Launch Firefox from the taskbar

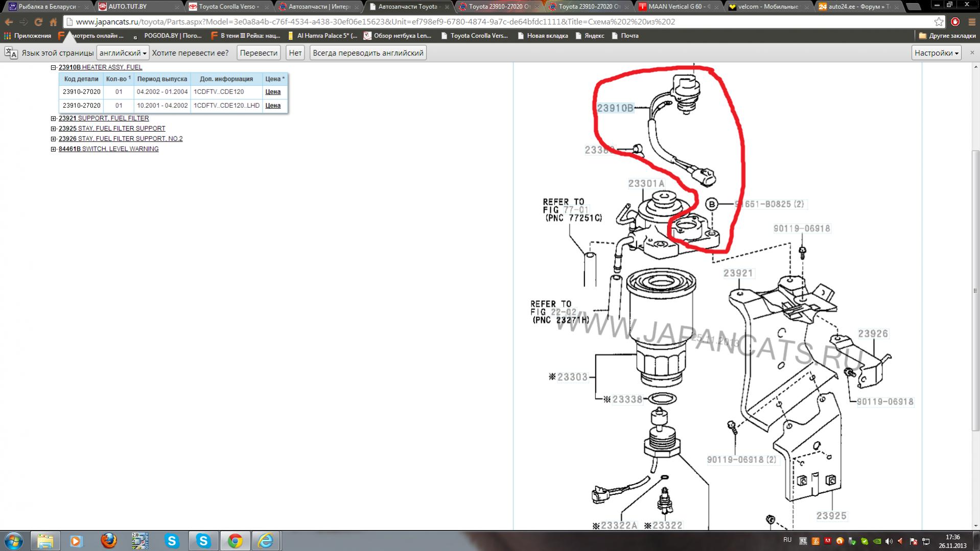[108, 540]
